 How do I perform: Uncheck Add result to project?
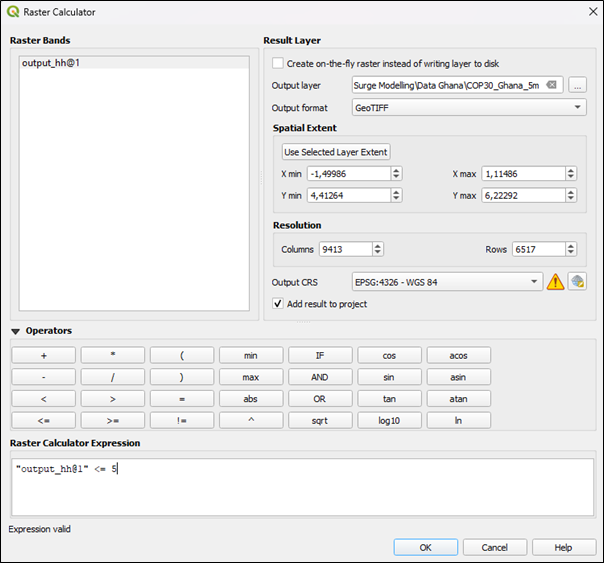[x=278, y=303]
